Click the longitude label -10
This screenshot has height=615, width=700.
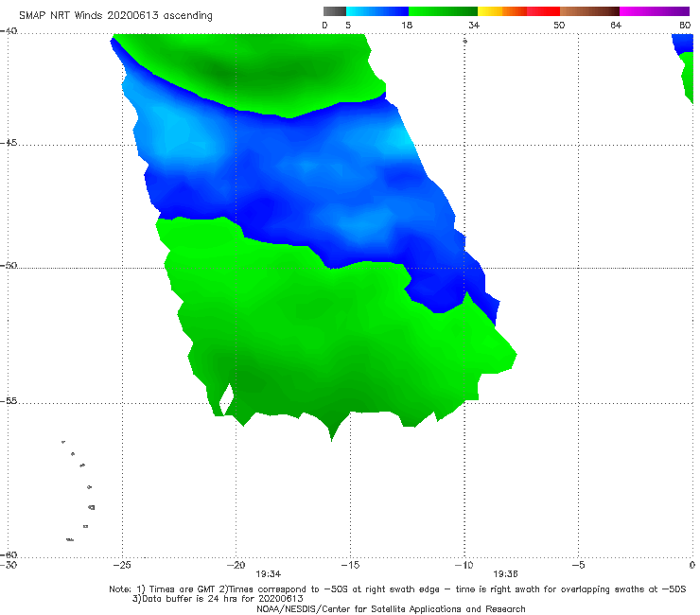tap(464, 565)
